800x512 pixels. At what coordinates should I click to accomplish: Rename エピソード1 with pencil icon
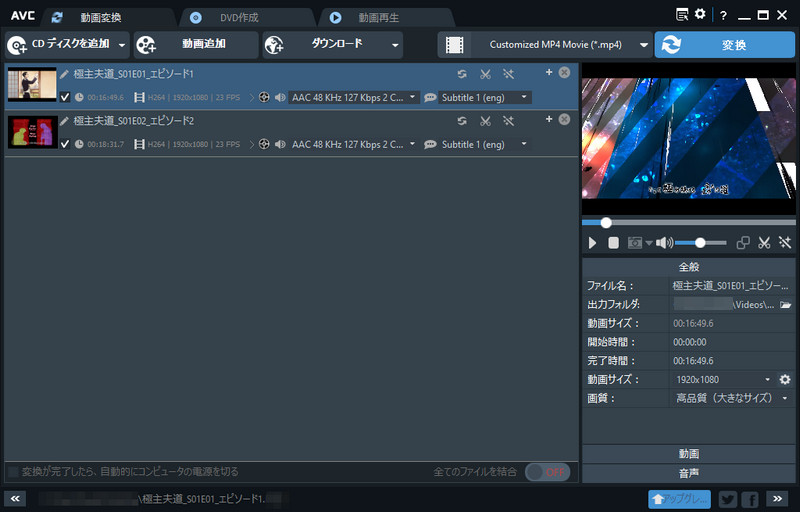coord(64,74)
